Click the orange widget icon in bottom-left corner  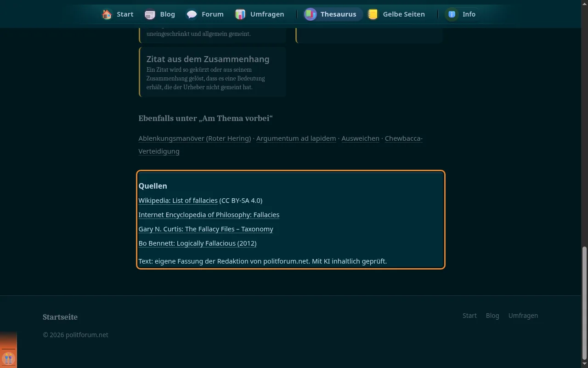[x=8, y=358]
